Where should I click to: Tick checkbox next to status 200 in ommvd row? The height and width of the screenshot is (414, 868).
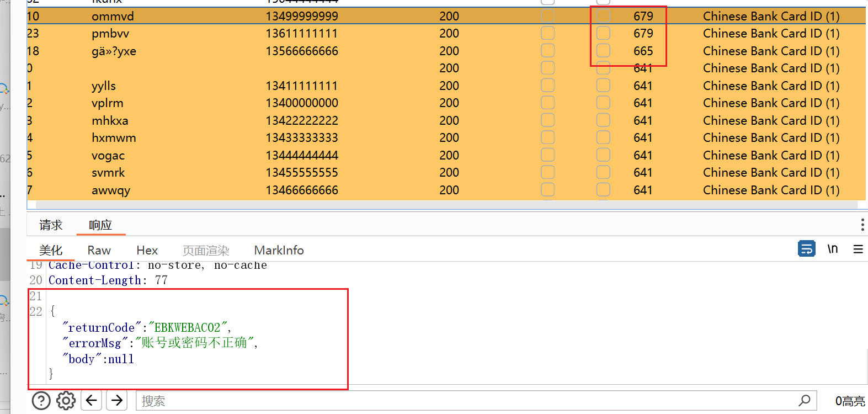(548, 16)
